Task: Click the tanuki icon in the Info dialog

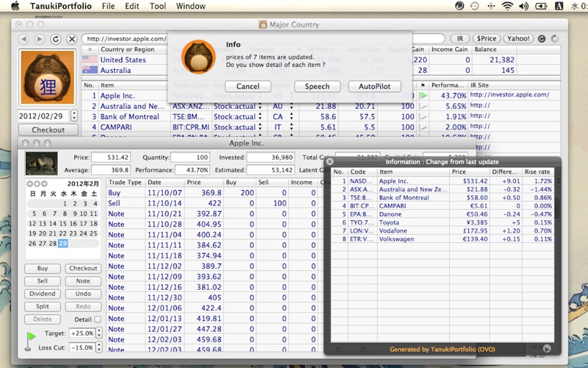Action: [198, 57]
